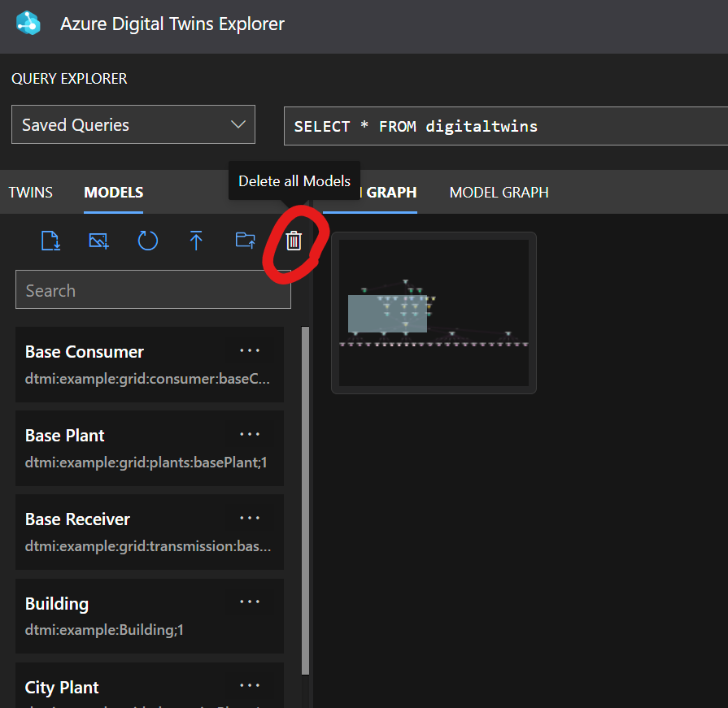Image resolution: width=728 pixels, height=708 pixels.
Task: Select the Base Receiver model
Action: click(x=150, y=532)
